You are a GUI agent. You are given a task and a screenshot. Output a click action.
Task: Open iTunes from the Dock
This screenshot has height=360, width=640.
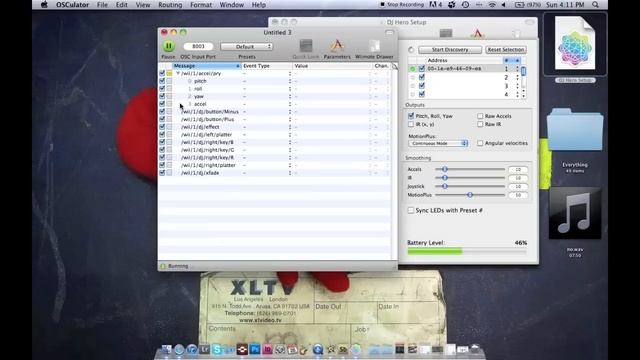coord(191,349)
